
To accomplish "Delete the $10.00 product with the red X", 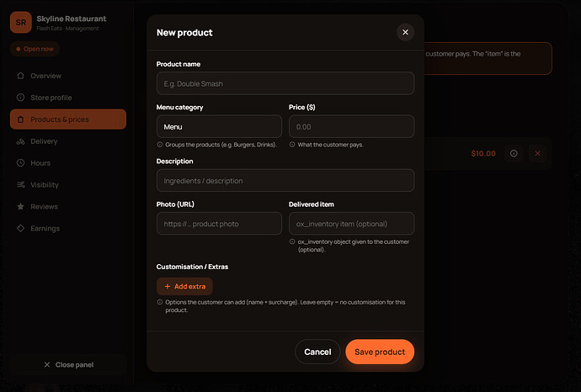I will (x=537, y=153).
